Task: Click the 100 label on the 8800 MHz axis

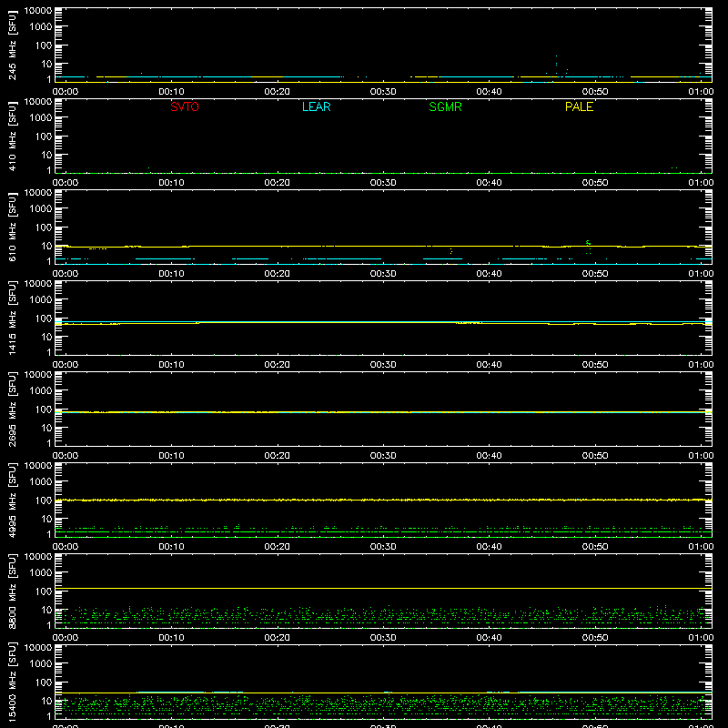Action: coord(44,591)
